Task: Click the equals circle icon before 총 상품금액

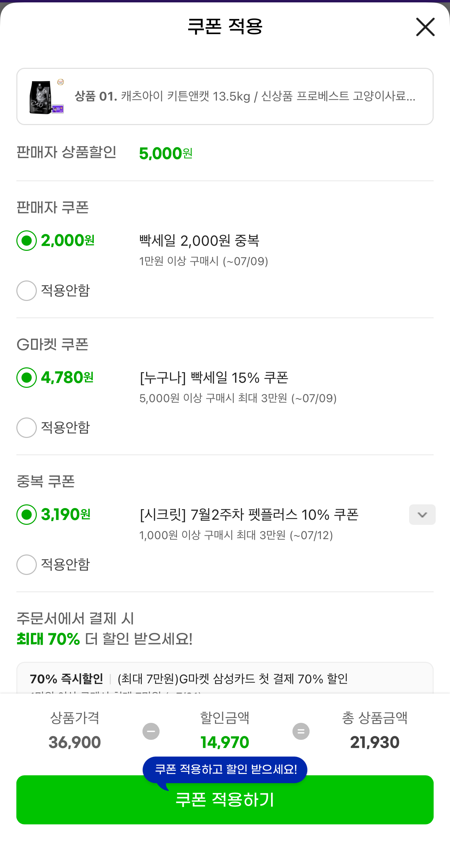Action: point(301,731)
